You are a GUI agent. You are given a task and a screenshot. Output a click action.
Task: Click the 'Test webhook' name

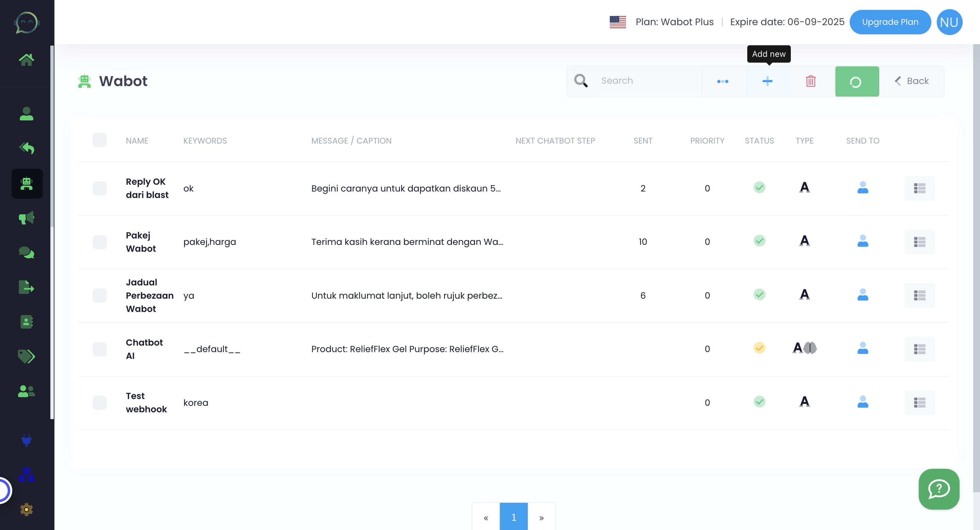(x=146, y=403)
